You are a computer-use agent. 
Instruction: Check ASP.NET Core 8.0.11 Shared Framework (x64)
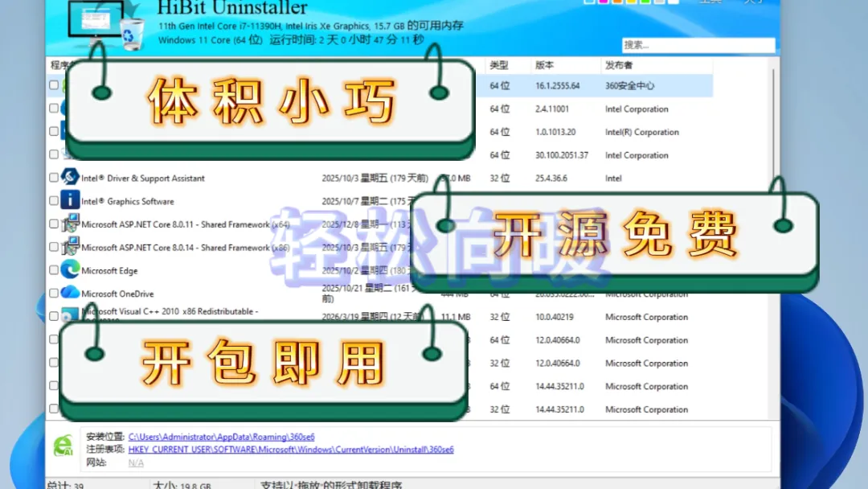54,224
